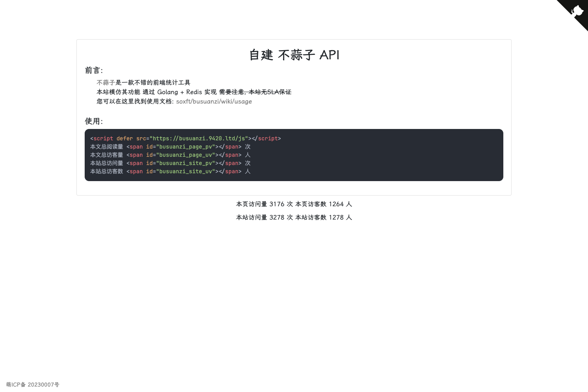Click the page visitor counter 1264

pos(337,204)
